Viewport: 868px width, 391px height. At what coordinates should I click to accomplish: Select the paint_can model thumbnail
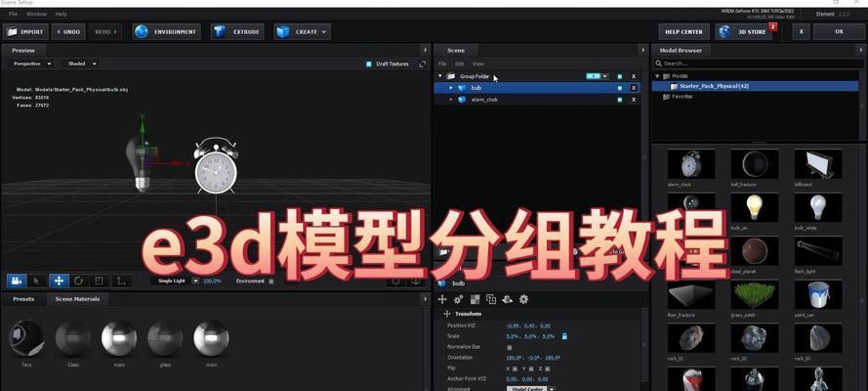coord(818,294)
